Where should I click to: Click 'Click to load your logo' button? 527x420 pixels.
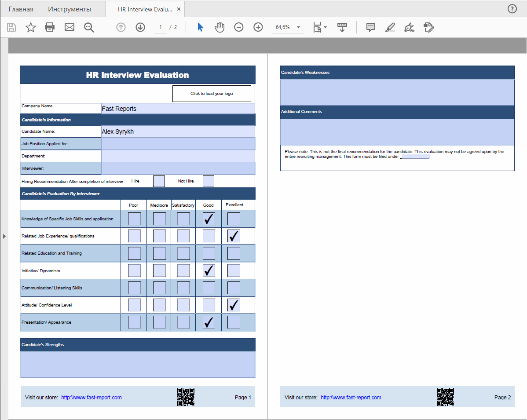pyautogui.click(x=212, y=93)
